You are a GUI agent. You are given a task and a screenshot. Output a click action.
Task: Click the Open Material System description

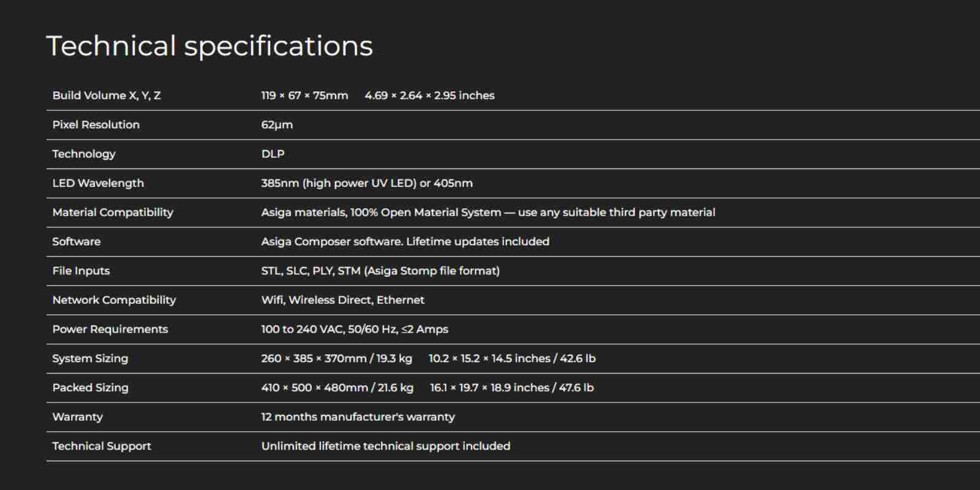[488, 213]
